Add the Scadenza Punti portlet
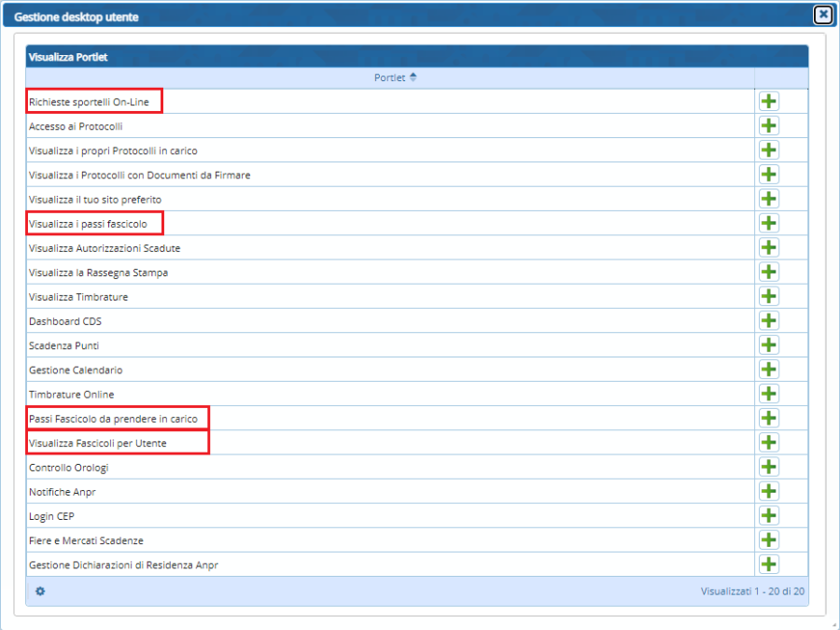 [x=768, y=345]
